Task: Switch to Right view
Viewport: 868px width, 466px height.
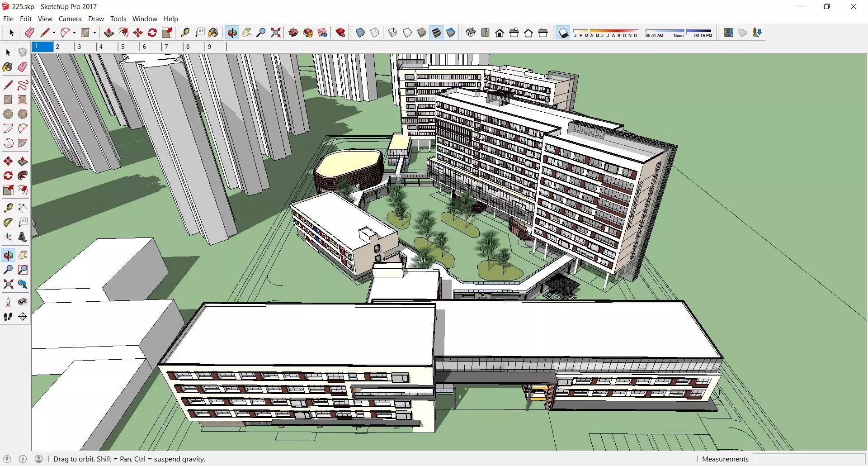Action: pyautogui.click(x=514, y=33)
